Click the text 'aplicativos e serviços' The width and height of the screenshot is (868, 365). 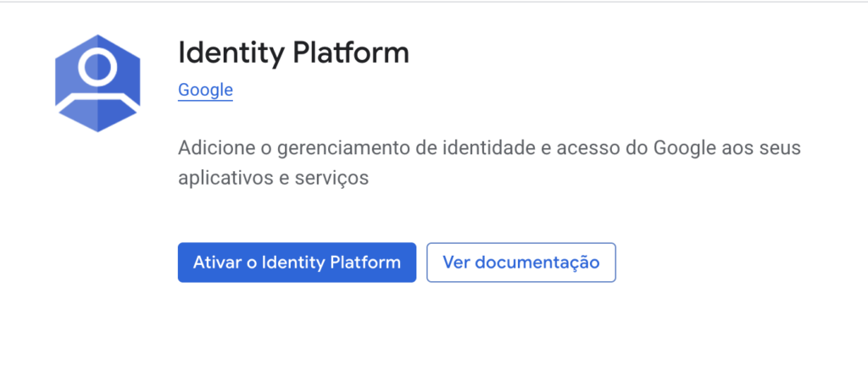pos(274,179)
